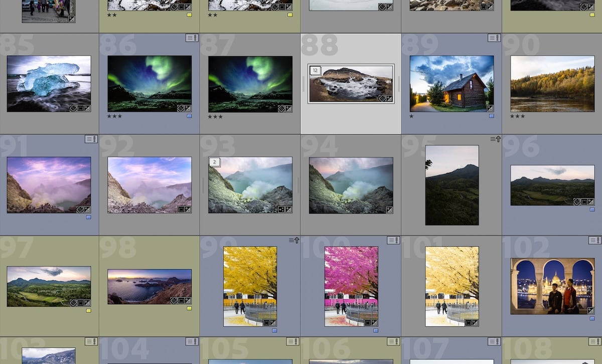The height and width of the screenshot is (364, 602).
Task: Click the keyword tag badge on photo 97
Action: (x=73, y=303)
